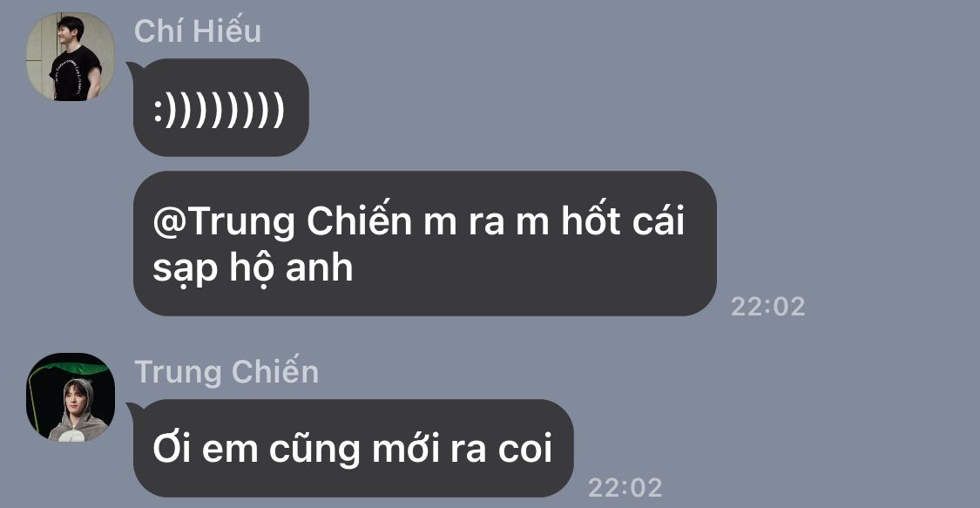Viewport: 980px width, 508px height.
Task: Select the "Ơi em cũng mới ra coi" bubble
Action: (x=353, y=448)
